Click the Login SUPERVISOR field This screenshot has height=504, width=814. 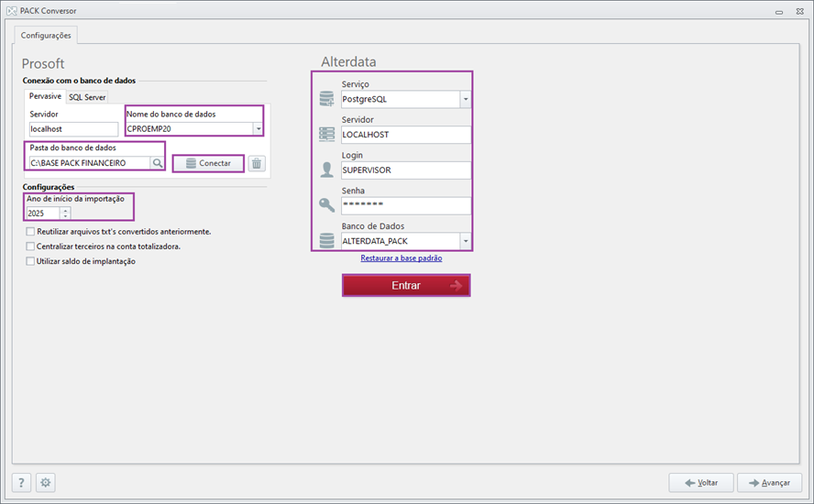tap(406, 170)
